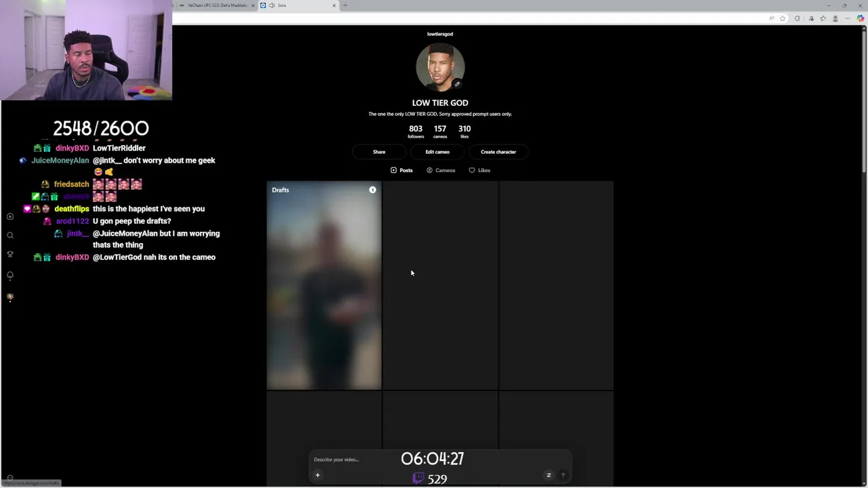The width and height of the screenshot is (868, 488).
Task: View the 310 likes count
Action: tap(465, 131)
